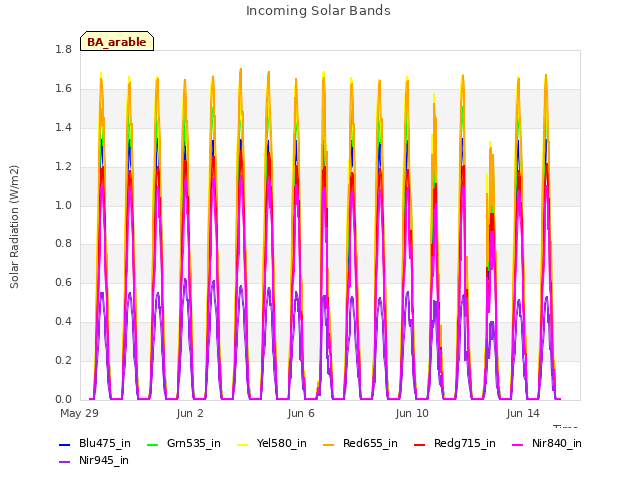The height and width of the screenshot is (480, 640).
Task: Click the Jun 6 x-axis tick label
Action: click(301, 413)
